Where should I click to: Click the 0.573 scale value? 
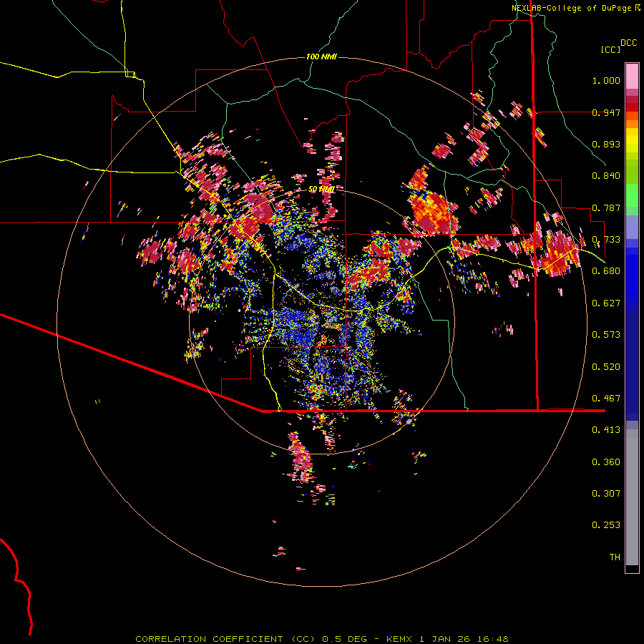click(606, 335)
